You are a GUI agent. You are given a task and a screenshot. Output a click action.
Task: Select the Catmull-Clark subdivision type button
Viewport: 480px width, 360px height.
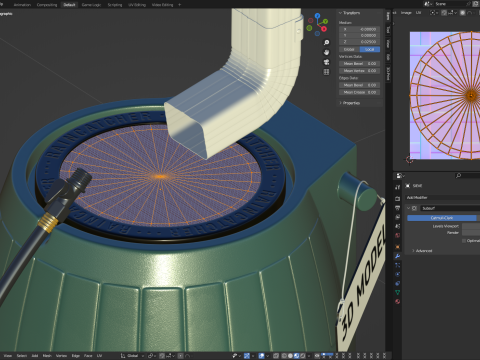click(442, 218)
